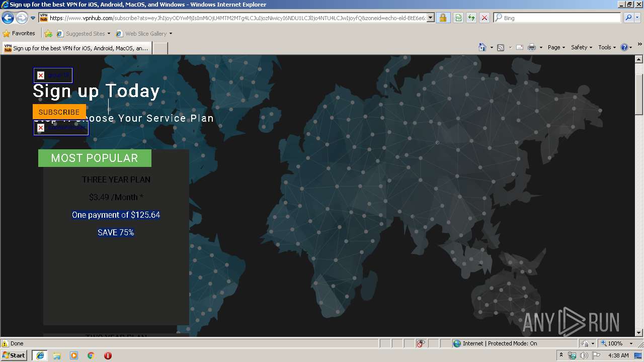
Task: Open privacy report blocked-eye icon
Action: (x=421, y=343)
